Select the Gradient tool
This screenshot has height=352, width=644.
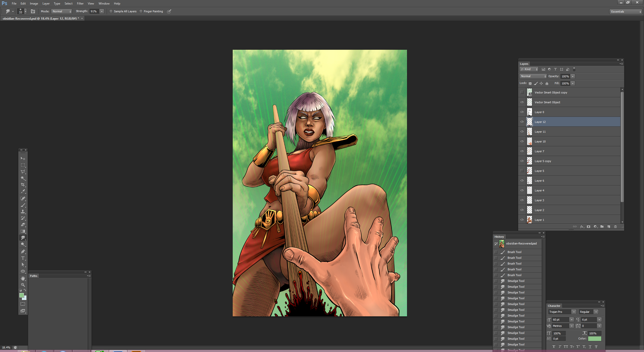point(23,231)
